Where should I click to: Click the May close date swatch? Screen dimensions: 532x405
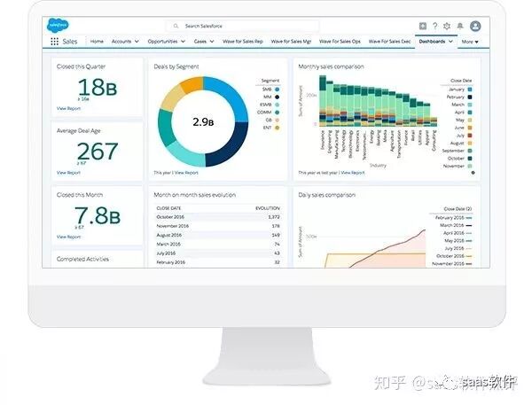[x=470, y=120]
